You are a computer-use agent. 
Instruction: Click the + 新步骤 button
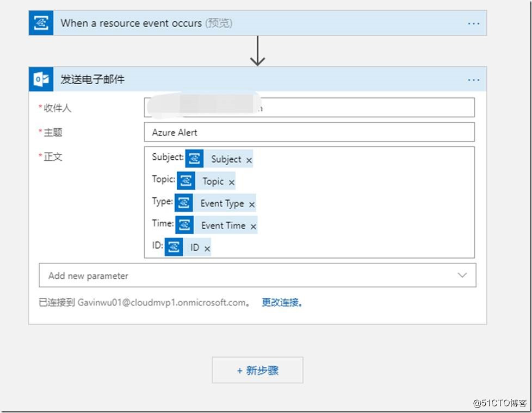pyautogui.click(x=257, y=370)
